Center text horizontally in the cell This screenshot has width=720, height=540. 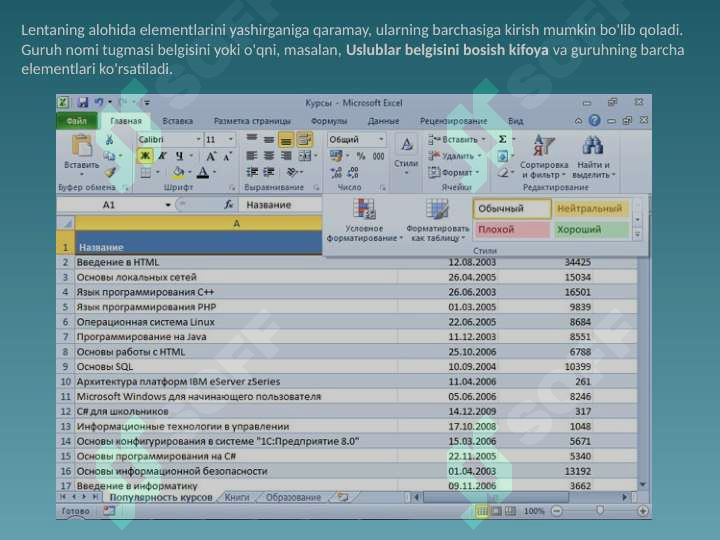pos(269,156)
